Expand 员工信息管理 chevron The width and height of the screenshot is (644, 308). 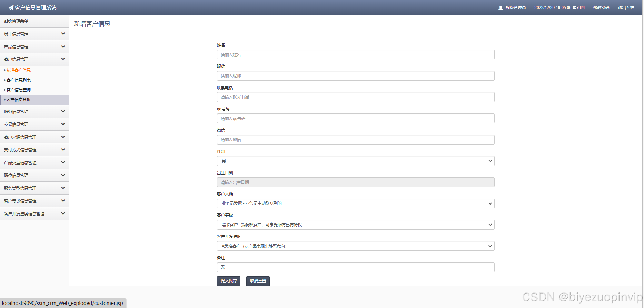click(x=63, y=34)
